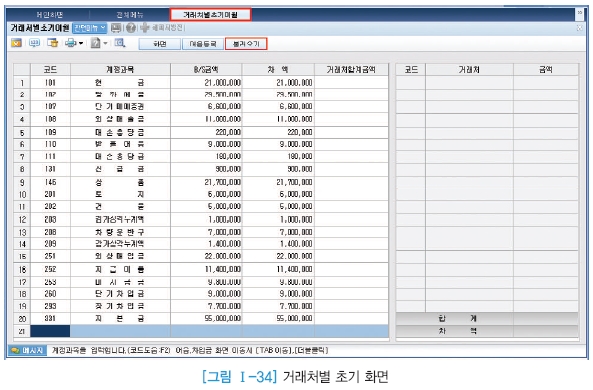Close the 거래처별초기이월 panel with X
The image size is (593, 390).
point(579,28)
